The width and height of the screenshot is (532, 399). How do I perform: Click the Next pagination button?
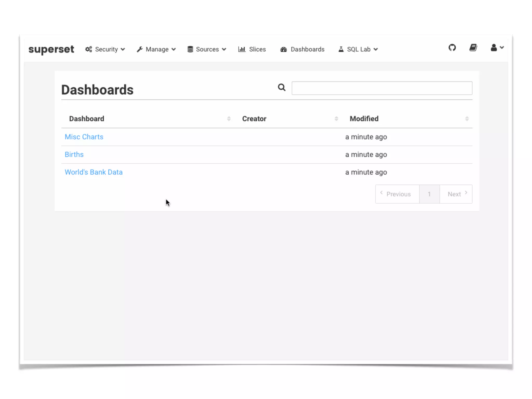point(456,194)
